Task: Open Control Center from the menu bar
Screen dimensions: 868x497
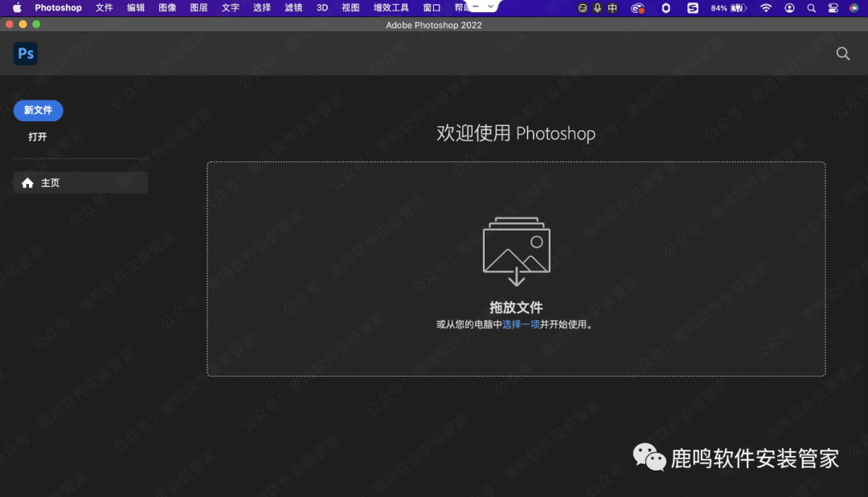Action: point(833,8)
